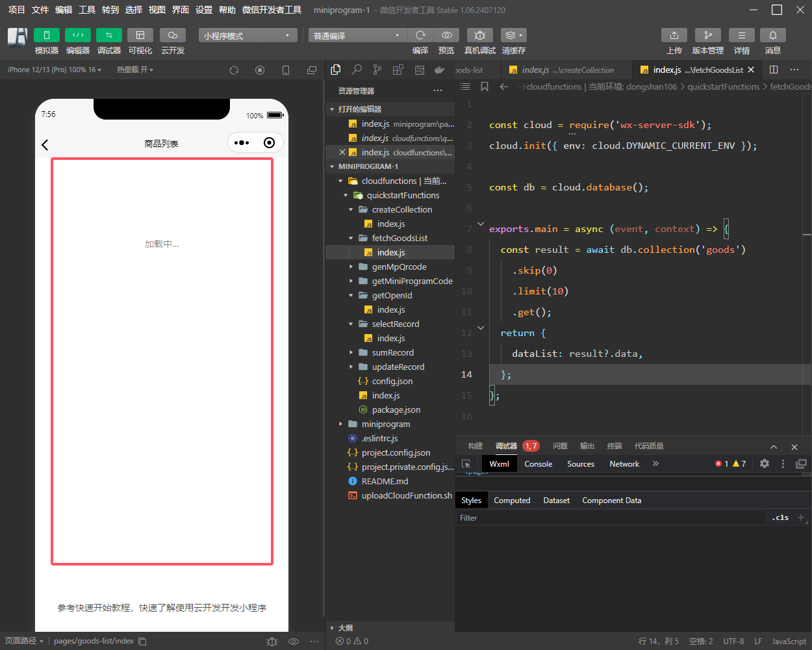The height and width of the screenshot is (650, 812).
Task: Switch to the Sources tab
Action: point(581,463)
